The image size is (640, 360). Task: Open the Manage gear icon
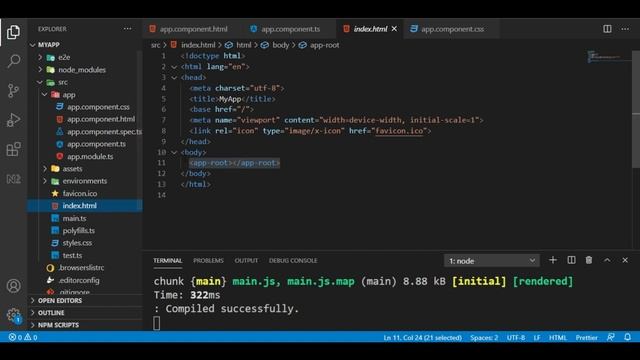pos(13,315)
